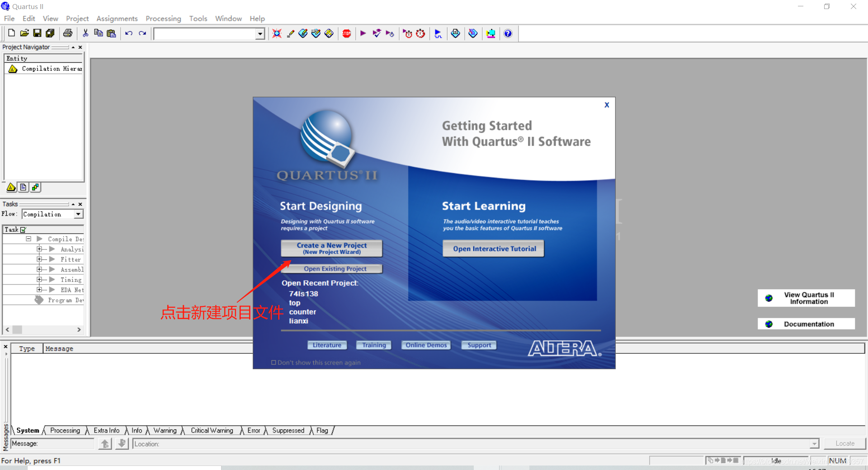
Task: Tick 'Don't show this screen again' checkbox
Action: tap(274, 362)
